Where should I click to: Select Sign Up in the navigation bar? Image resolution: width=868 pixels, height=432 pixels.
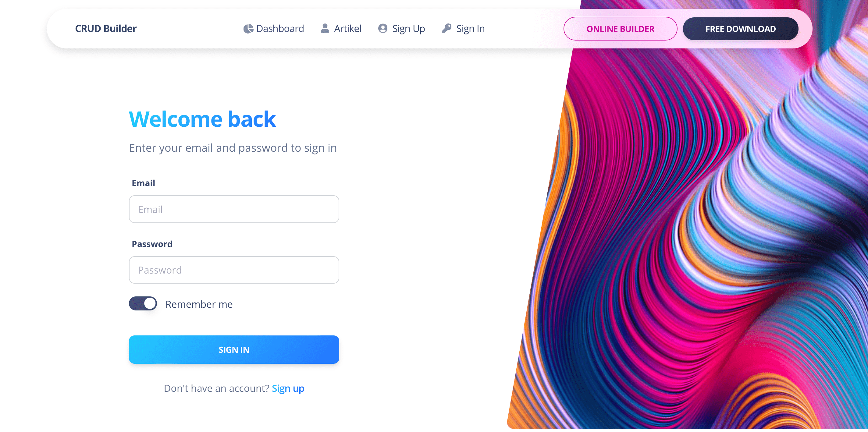pos(408,29)
